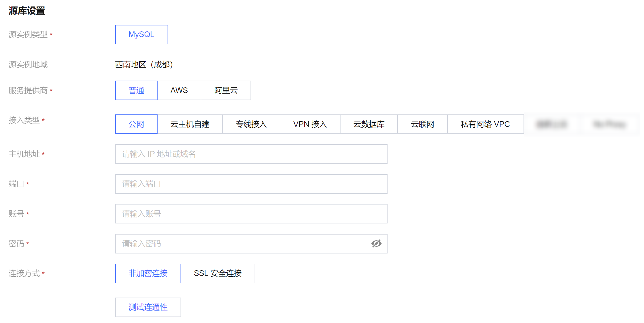Switch access type to 云主机自建
644x323 pixels.
[189, 124]
